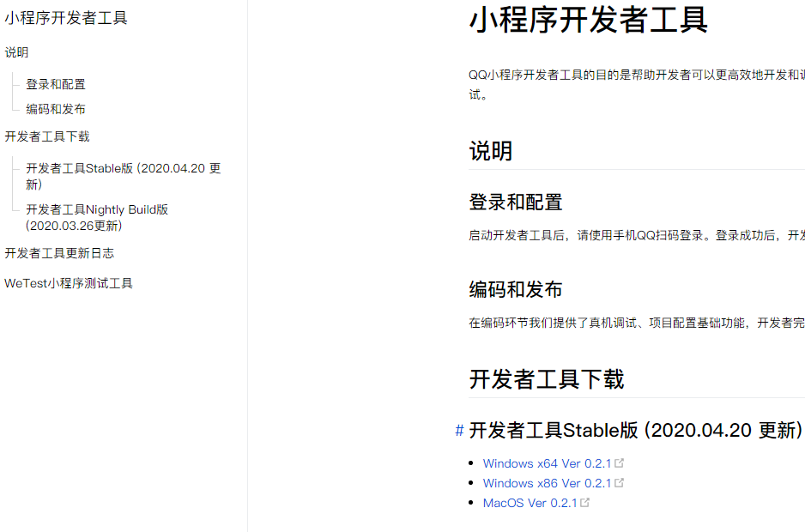Go to 开发者工具下载 in sidebar
The width and height of the screenshot is (805, 532).
click(47, 136)
